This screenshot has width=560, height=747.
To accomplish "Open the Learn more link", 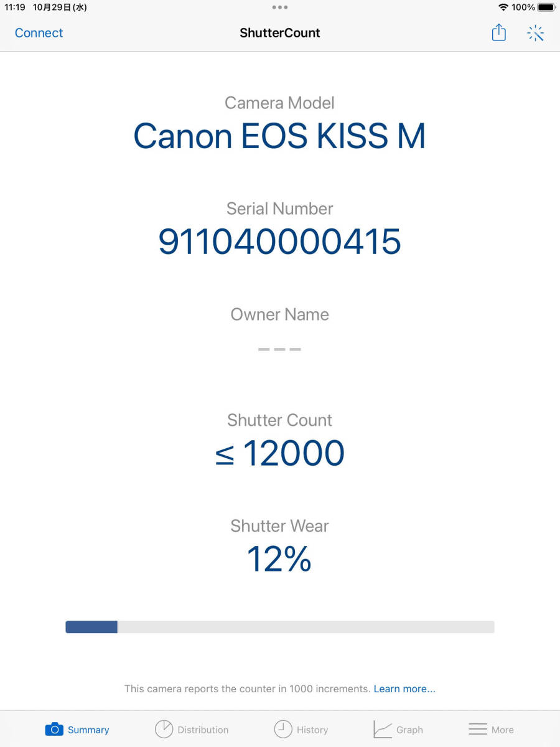I will coord(404,688).
